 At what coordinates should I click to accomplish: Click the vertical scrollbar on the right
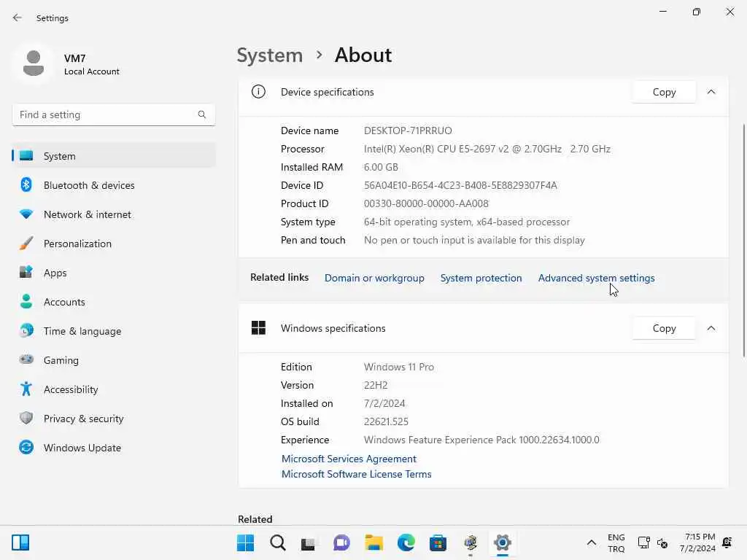click(743, 241)
